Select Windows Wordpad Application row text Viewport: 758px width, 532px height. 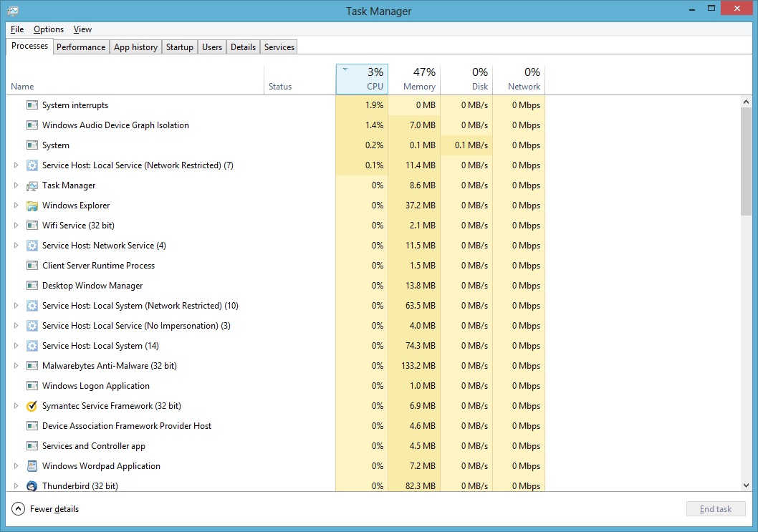[101, 466]
